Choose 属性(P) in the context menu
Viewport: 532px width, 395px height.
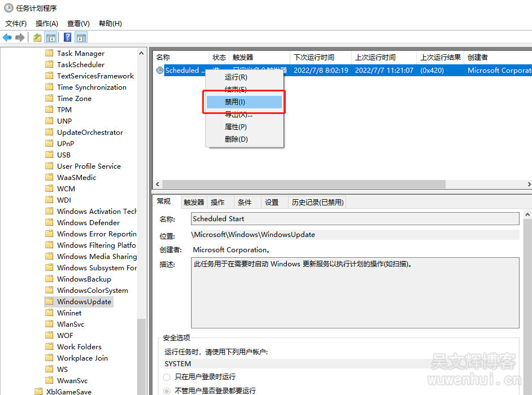(x=236, y=127)
